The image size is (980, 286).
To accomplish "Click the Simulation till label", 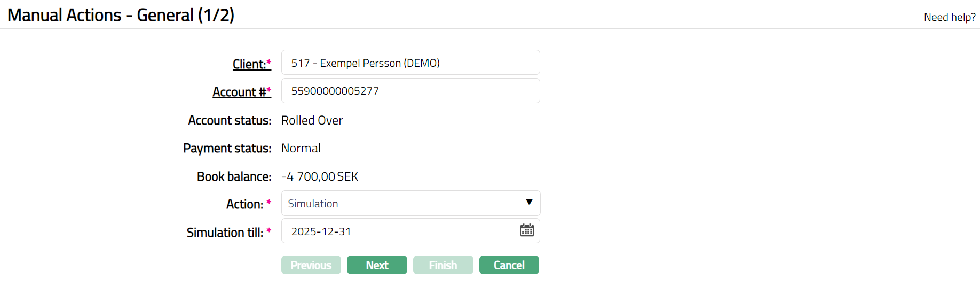I will click(x=225, y=233).
